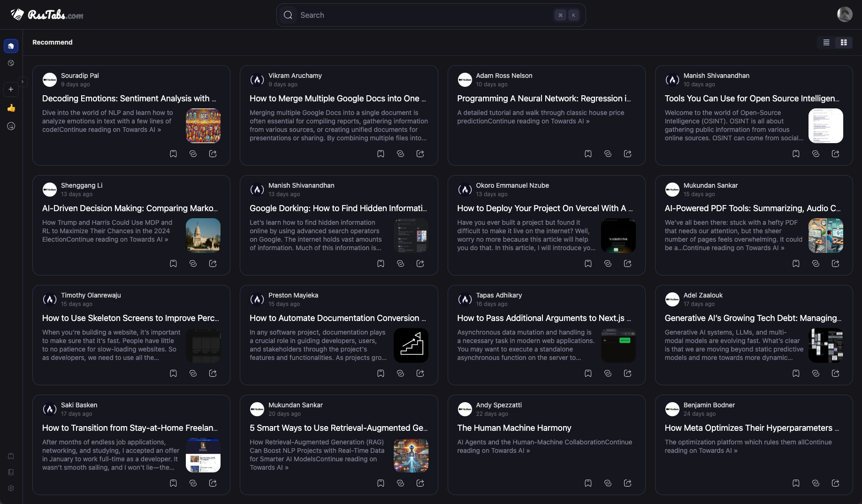Open the settings gear in the sidebar
The height and width of the screenshot is (504, 862).
click(x=11, y=488)
